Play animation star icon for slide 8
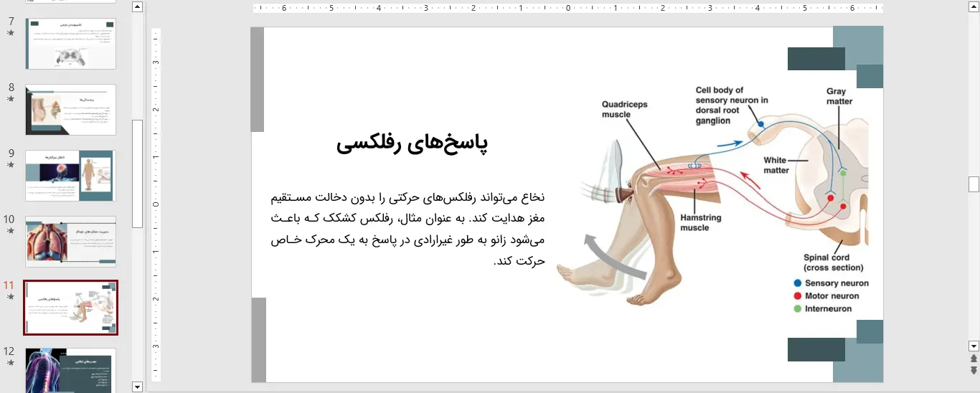980x393 pixels. point(11,99)
